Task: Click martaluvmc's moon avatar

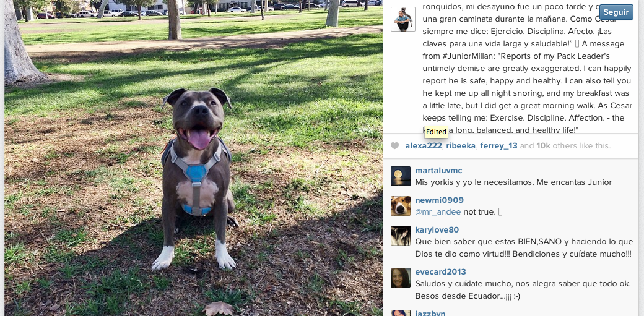Action: [x=401, y=176]
